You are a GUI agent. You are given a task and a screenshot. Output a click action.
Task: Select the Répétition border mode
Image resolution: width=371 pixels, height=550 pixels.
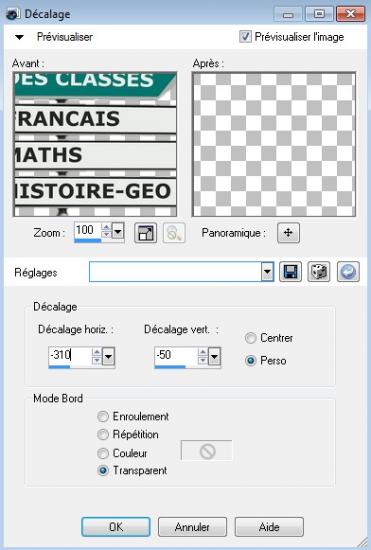click(103, 435)
